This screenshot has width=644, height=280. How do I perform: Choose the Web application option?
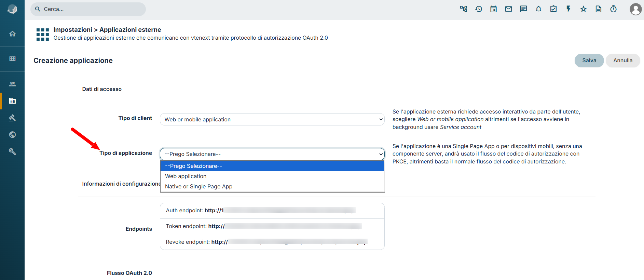click(x=272, y=176)
